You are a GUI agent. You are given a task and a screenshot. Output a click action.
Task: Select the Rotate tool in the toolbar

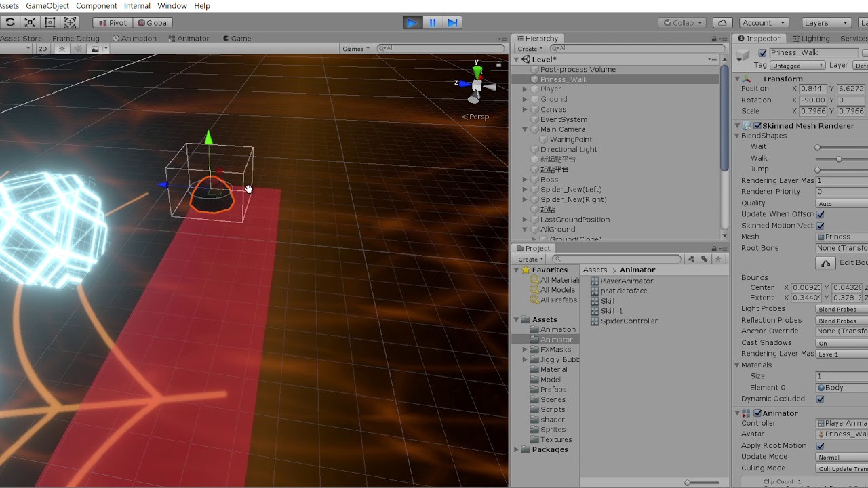pos(9,22)
